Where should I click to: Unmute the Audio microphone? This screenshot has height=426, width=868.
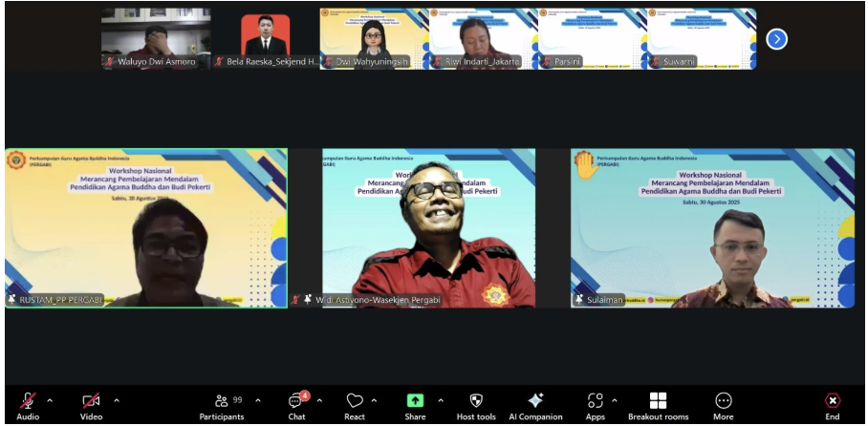click(29, 402)
